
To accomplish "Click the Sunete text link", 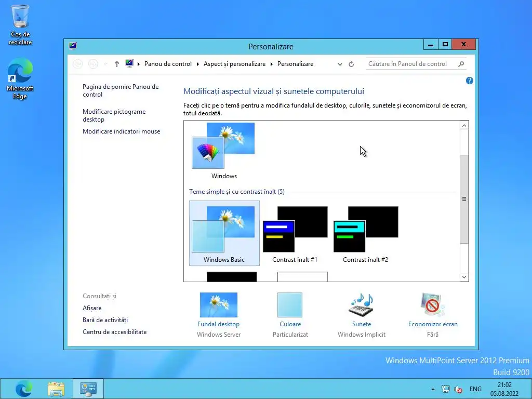I will (362, 324).
